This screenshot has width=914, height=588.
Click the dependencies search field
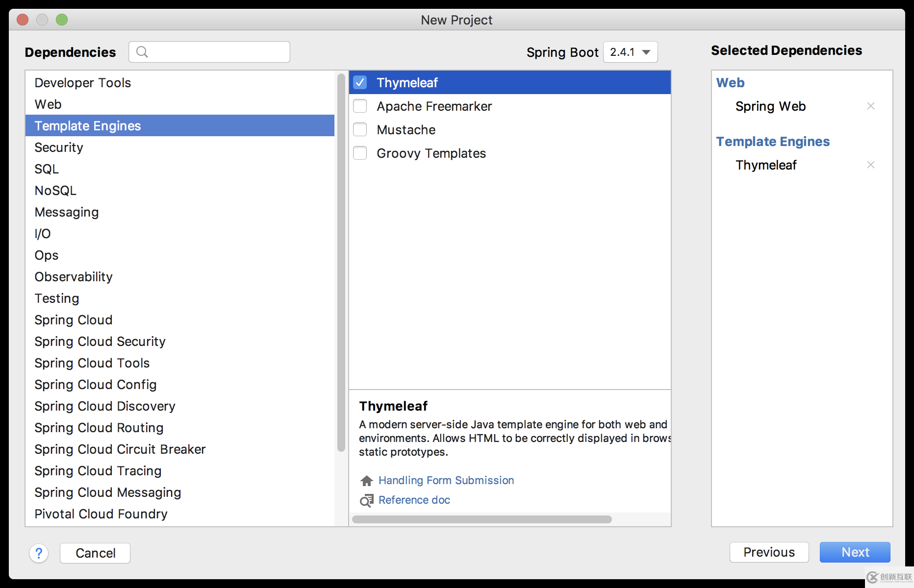click(209, 52)
